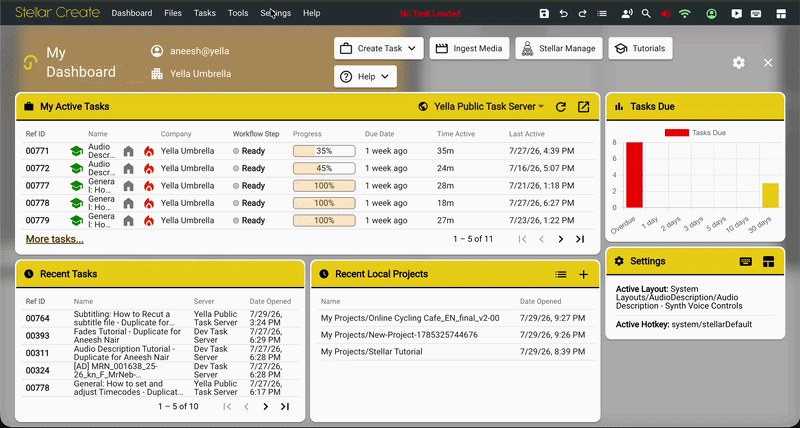Open the Files menu
The height and width of the screenshot is (428, 800).
tap(173, 13)
